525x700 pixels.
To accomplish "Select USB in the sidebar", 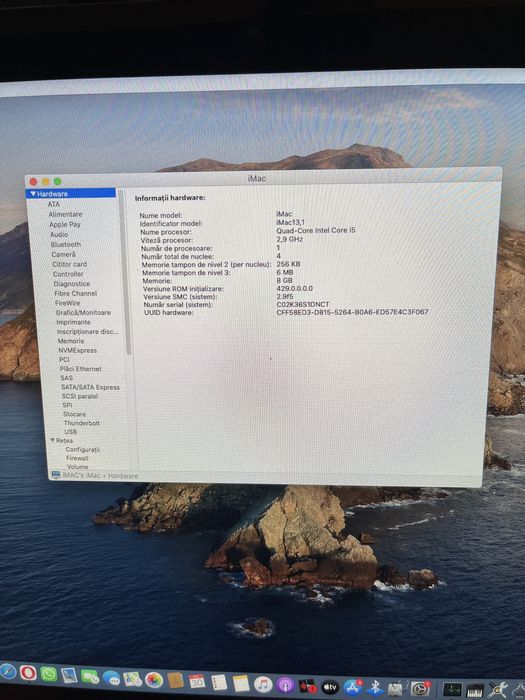I will [x=71, y=432].
